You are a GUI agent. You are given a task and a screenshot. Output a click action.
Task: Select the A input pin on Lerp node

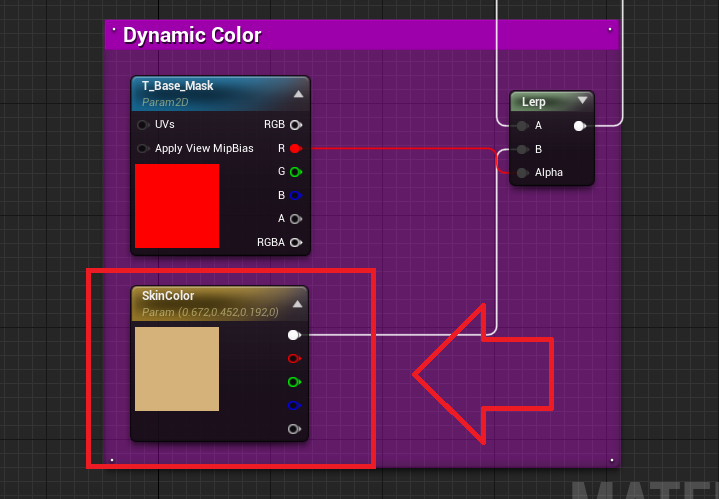[522, 126]
